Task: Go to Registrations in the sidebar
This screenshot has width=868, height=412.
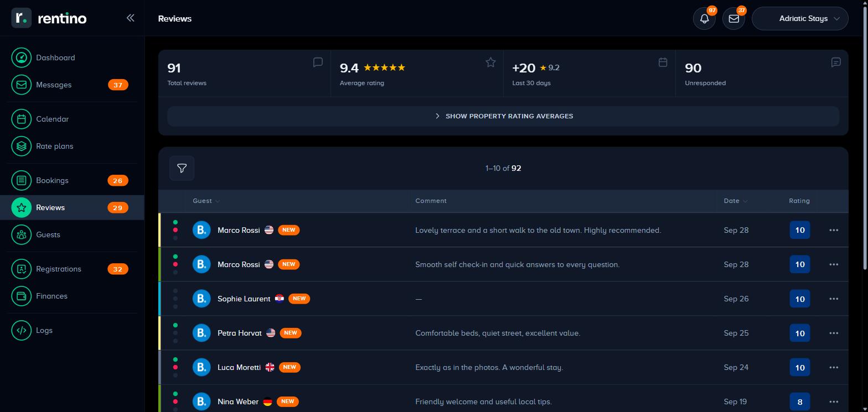Action: pyautogui.click(x=72, y=269)
